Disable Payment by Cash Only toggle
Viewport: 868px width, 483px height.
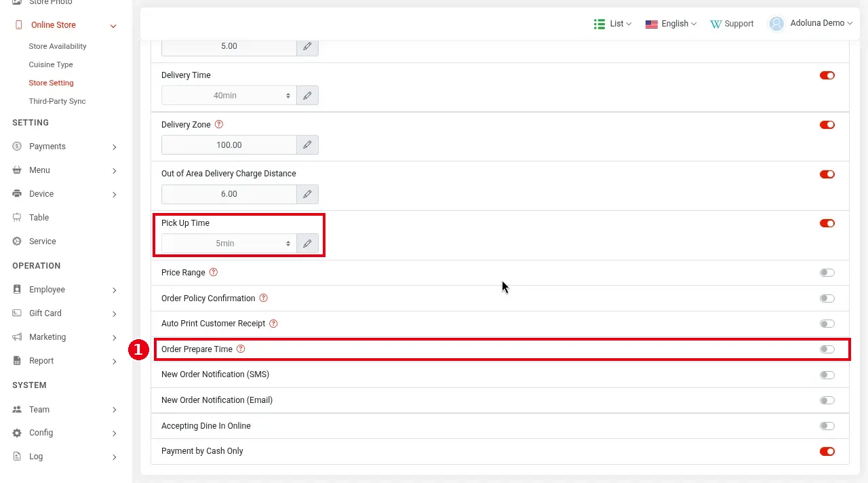click(827, 451)
